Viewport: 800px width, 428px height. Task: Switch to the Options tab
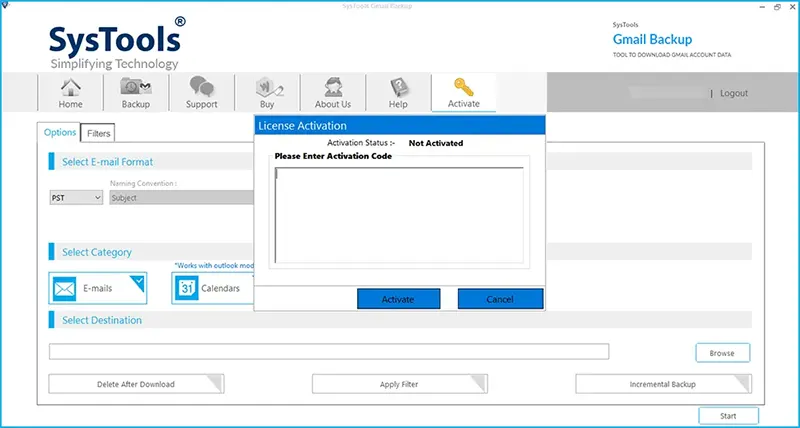[60, 133]
